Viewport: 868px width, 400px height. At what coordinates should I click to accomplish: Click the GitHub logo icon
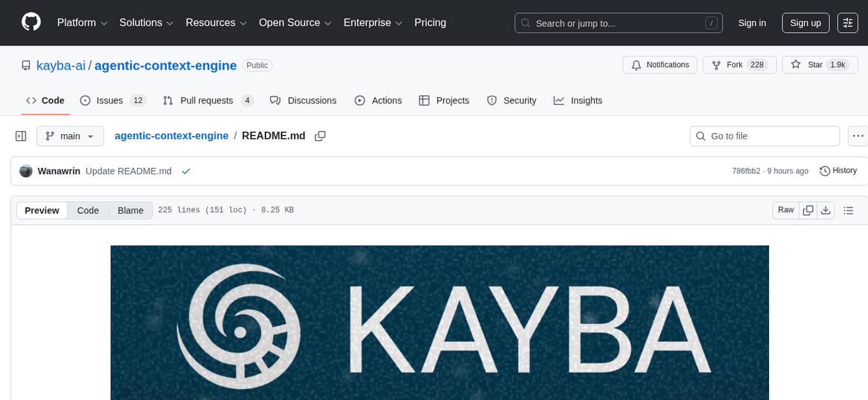[31, 22]
